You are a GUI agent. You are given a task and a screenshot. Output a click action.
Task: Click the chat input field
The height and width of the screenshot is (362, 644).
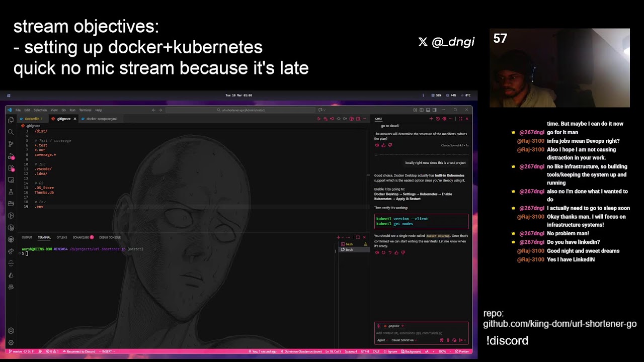tap(421, 333)
